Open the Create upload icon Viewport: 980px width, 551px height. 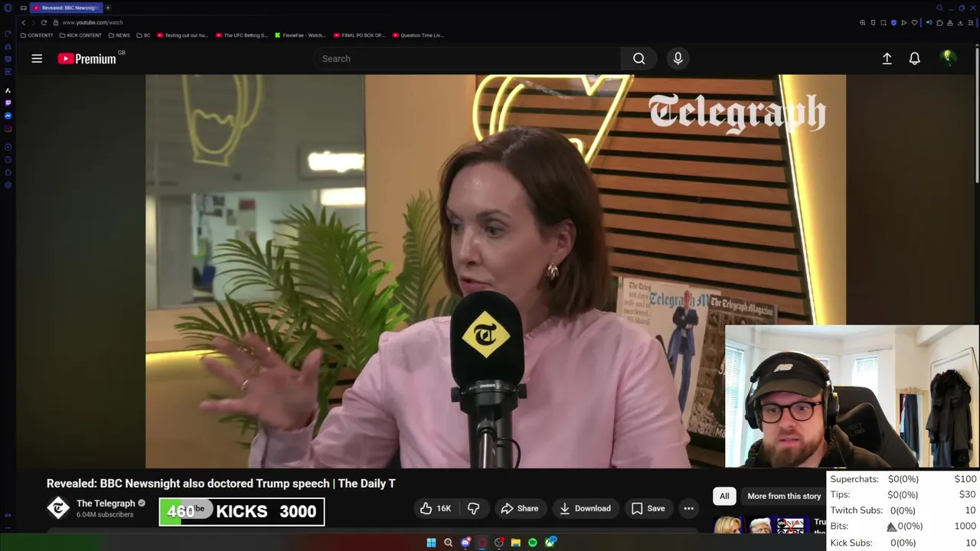tap(887, 58)
